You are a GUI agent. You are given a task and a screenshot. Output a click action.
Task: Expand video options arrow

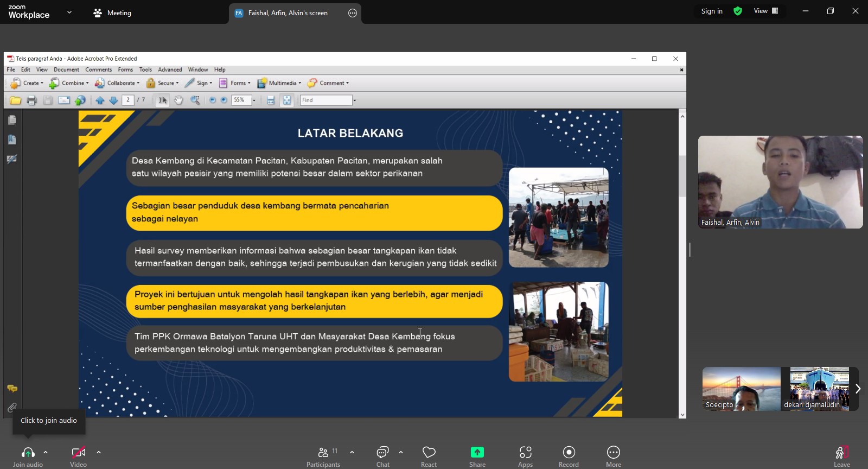(x=99, y=452)
